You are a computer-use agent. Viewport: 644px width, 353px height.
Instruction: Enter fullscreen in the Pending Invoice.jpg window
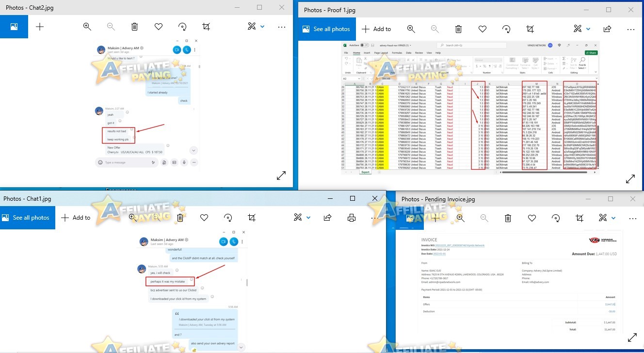632,337
